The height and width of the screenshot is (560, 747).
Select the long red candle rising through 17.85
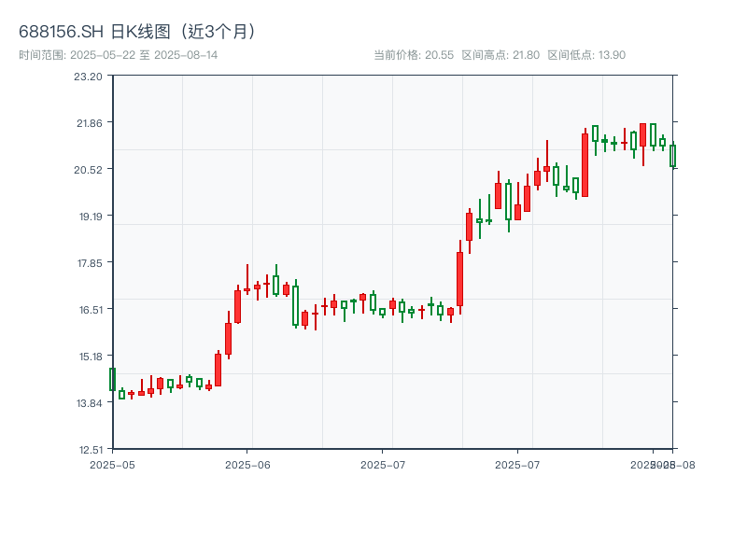coord(459,278)
